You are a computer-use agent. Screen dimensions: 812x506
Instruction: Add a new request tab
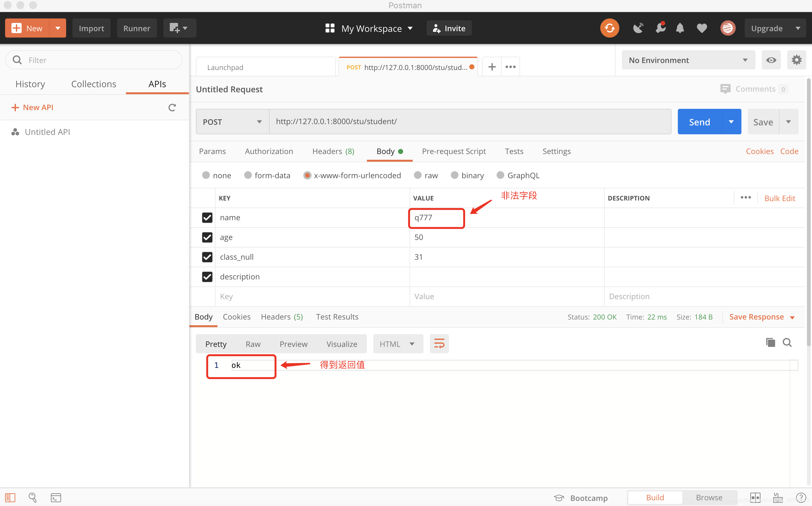point(492,67)
